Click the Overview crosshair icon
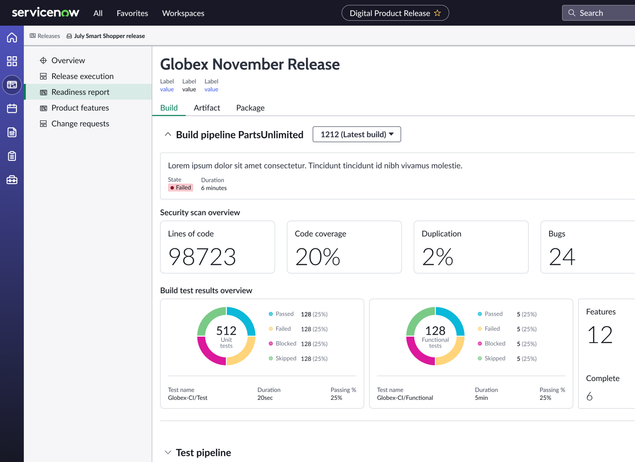Screen dimensions: 635x462 (43, 60)
